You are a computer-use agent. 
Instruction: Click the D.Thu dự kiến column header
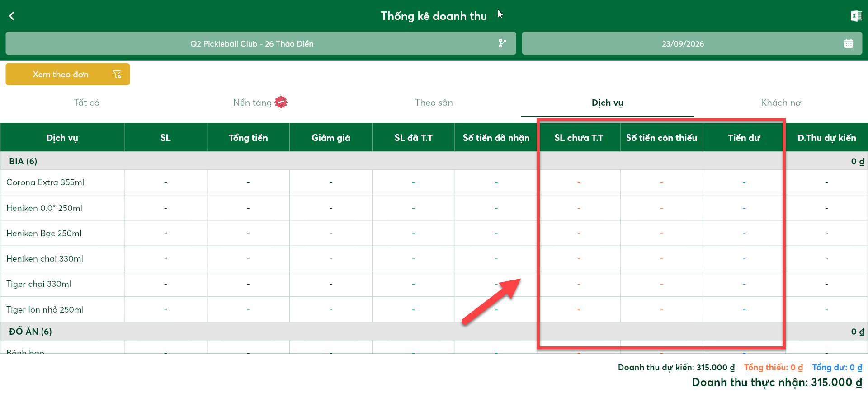[827, 138]
